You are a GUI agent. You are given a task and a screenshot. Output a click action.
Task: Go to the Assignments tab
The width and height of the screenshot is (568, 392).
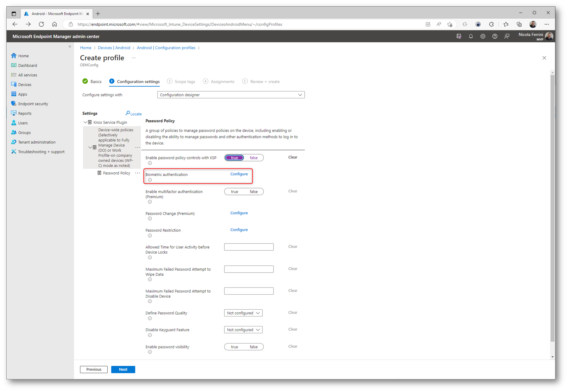pos(219,81)
